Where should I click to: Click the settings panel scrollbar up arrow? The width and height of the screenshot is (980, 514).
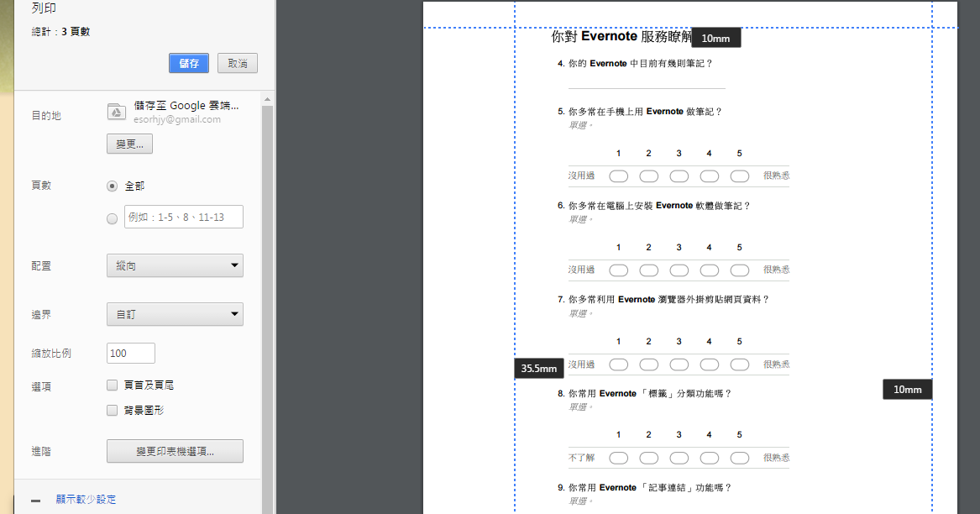pos(268,99)
